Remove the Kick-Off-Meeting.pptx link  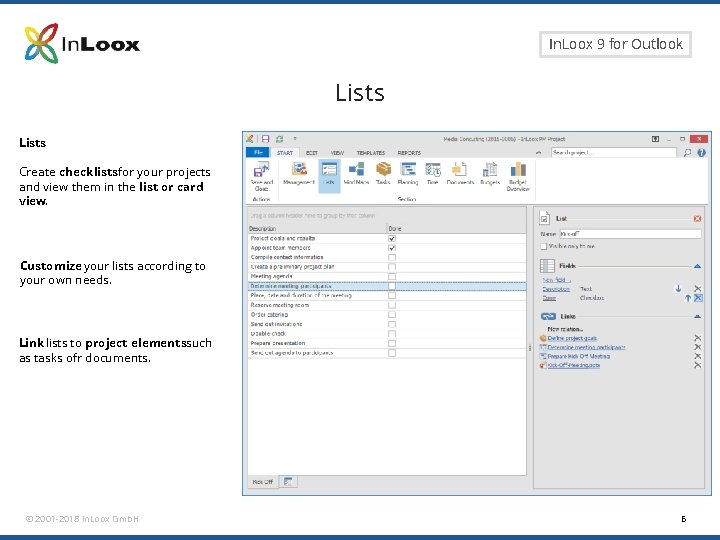(698, 365)
